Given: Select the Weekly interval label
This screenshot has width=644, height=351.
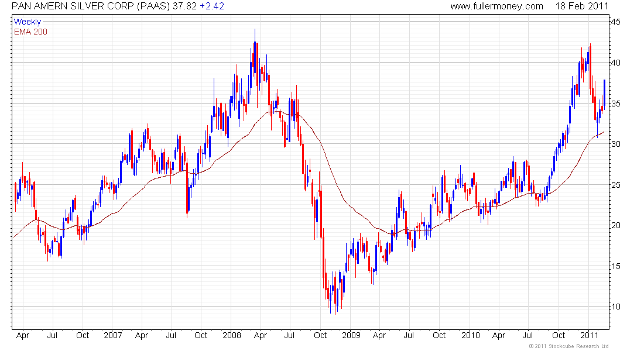Looking at the screenshot, I should pos(28,22).
